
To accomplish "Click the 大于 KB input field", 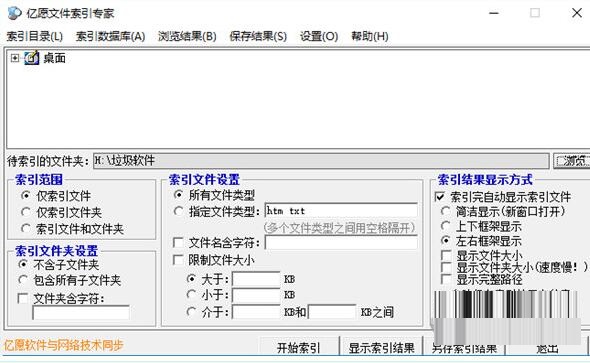I will click(256, 279).
